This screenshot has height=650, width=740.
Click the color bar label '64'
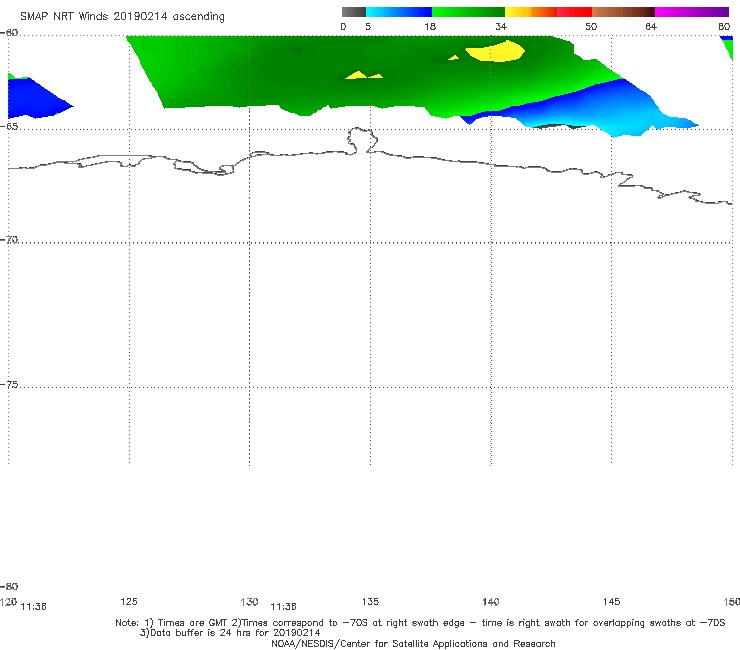(x=651, y=27)
